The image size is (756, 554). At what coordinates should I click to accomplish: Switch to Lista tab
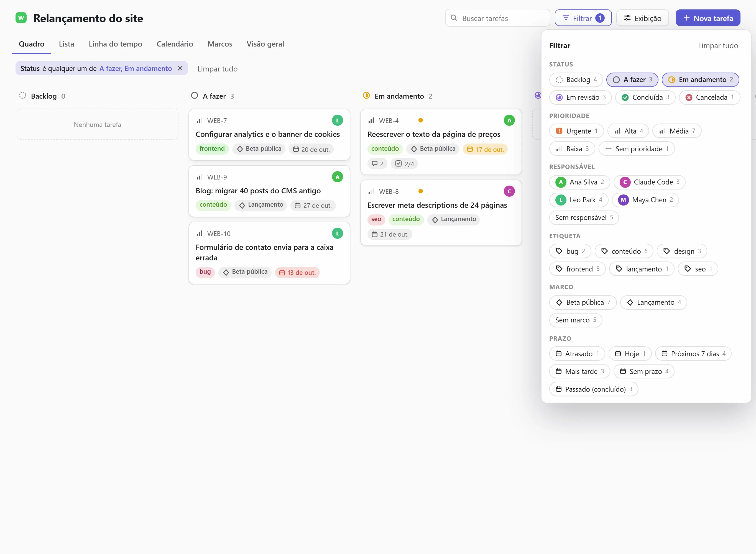67,44
